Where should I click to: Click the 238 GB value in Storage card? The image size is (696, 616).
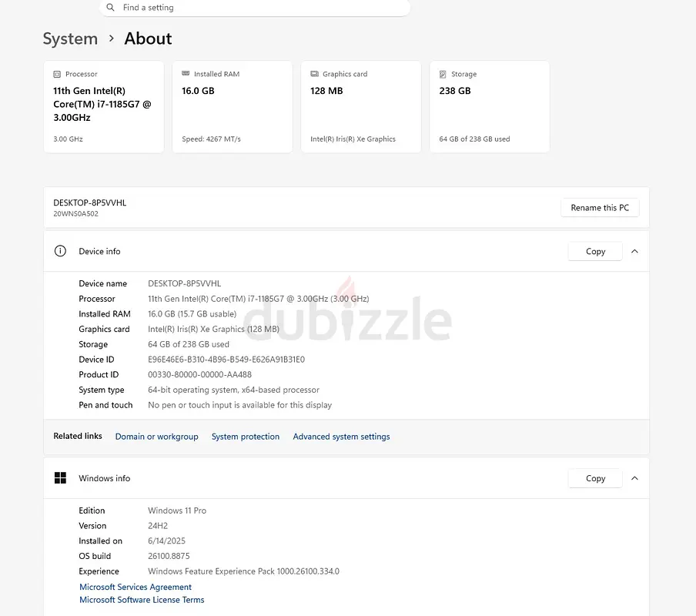click(x=455, y=91)
